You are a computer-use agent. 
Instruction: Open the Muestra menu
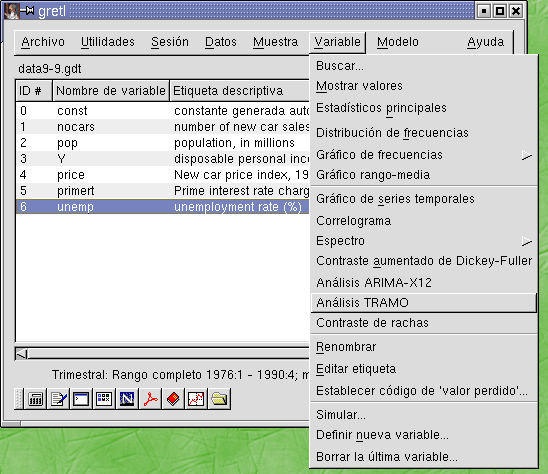point(275,42)
